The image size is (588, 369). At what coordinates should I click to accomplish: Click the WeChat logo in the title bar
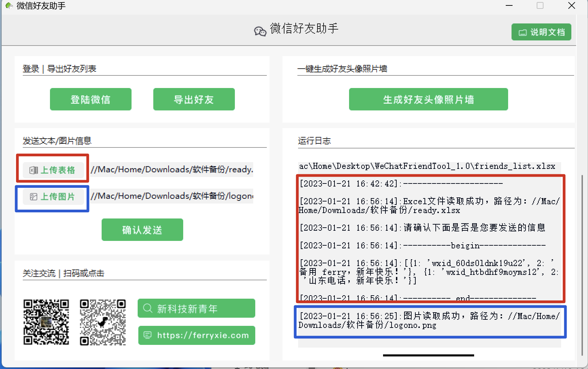[x=9, y=5]
